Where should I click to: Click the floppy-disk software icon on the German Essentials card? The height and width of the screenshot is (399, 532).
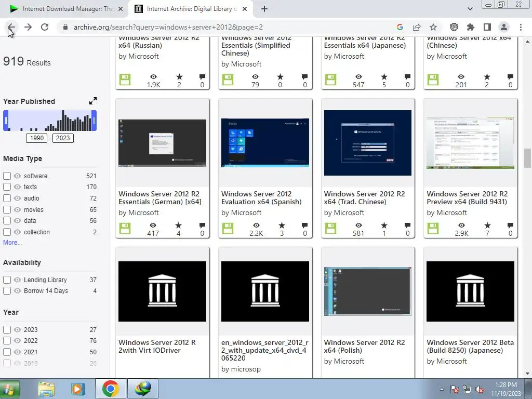[x=125, y=229]
